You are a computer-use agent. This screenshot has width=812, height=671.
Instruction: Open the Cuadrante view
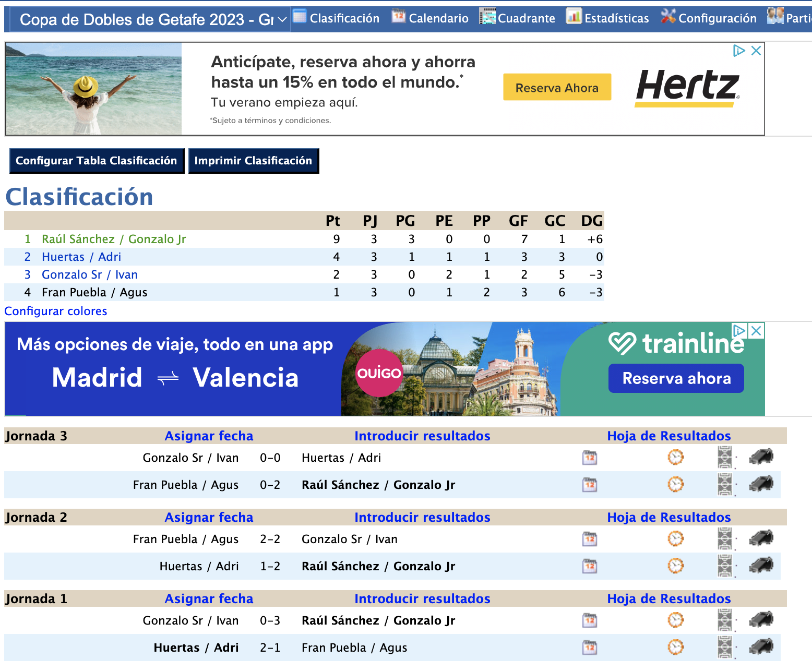coord(517,18)
